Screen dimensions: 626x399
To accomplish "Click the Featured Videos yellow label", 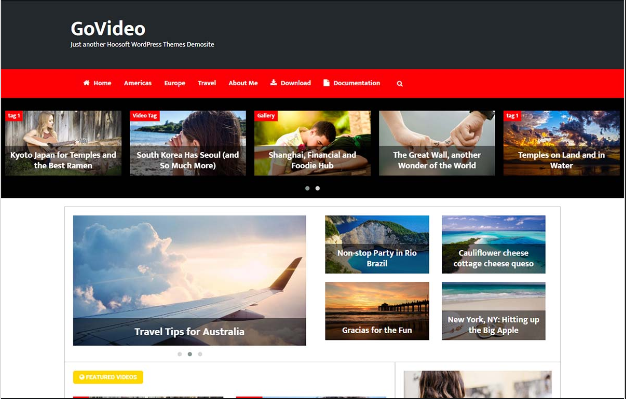I will (x=108, y=377).
